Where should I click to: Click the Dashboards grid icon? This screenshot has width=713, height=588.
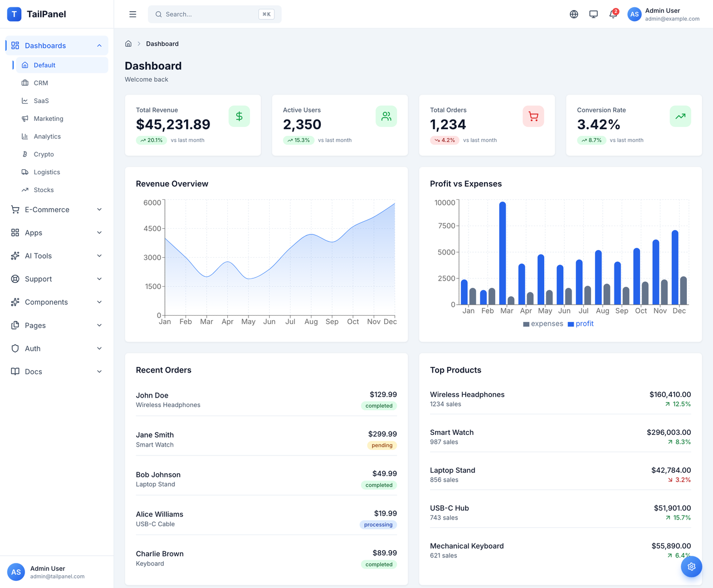[15, 46]
